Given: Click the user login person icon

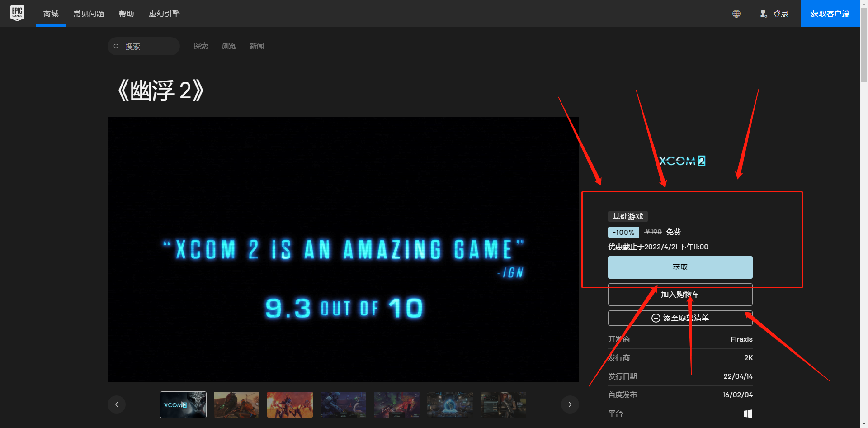Looking at the screenshot, I should click(x=764, y=14).
